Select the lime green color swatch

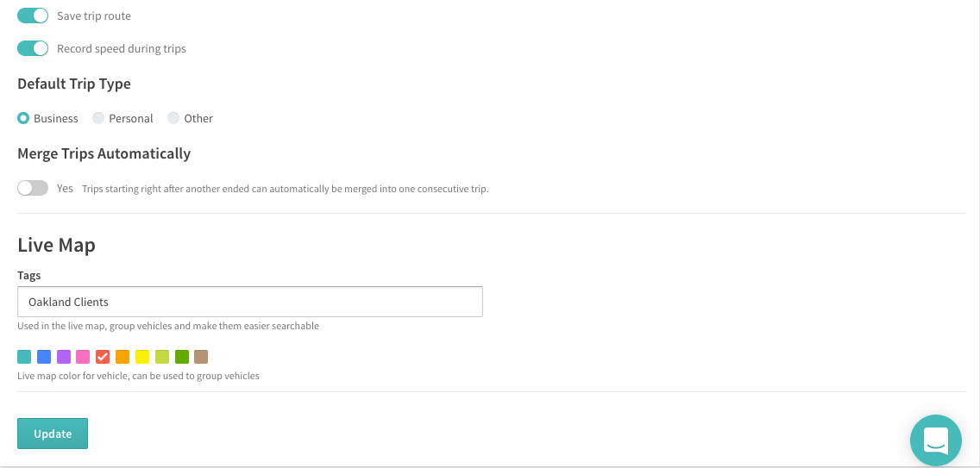(x=162, y=357)
